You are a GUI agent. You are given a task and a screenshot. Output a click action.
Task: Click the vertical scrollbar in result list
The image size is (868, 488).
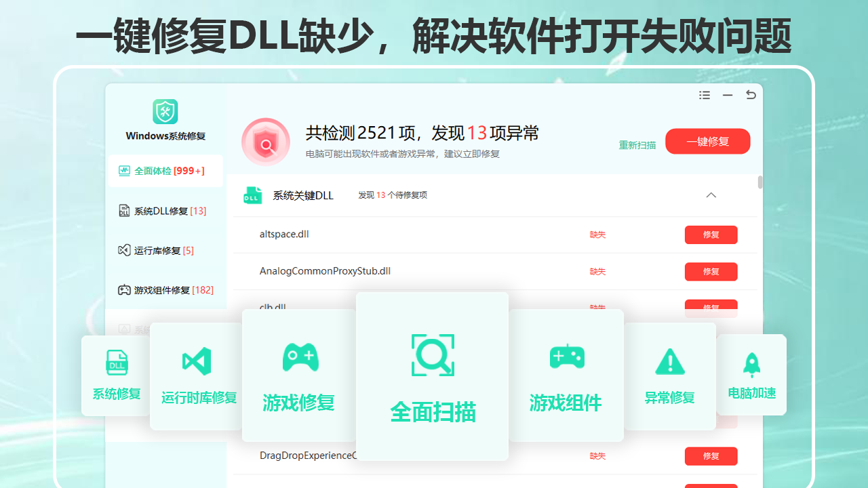(x=760, y=182)
